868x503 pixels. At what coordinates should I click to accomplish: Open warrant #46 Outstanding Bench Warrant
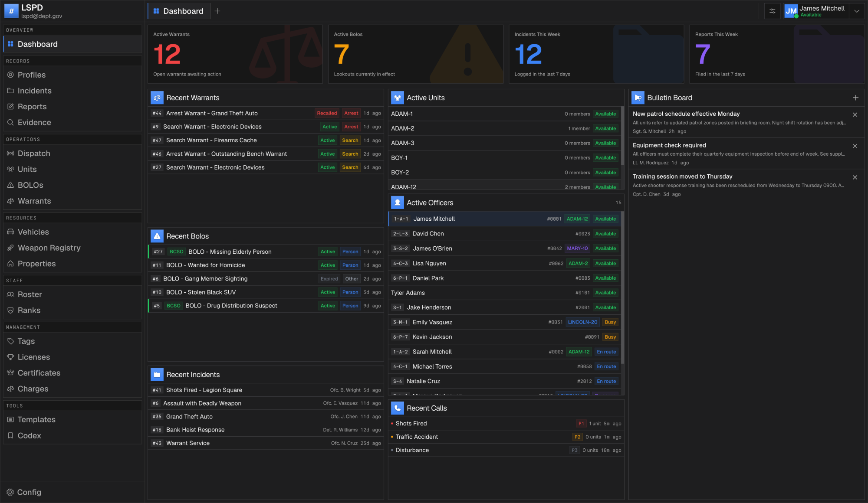click(x=266, y=154)
